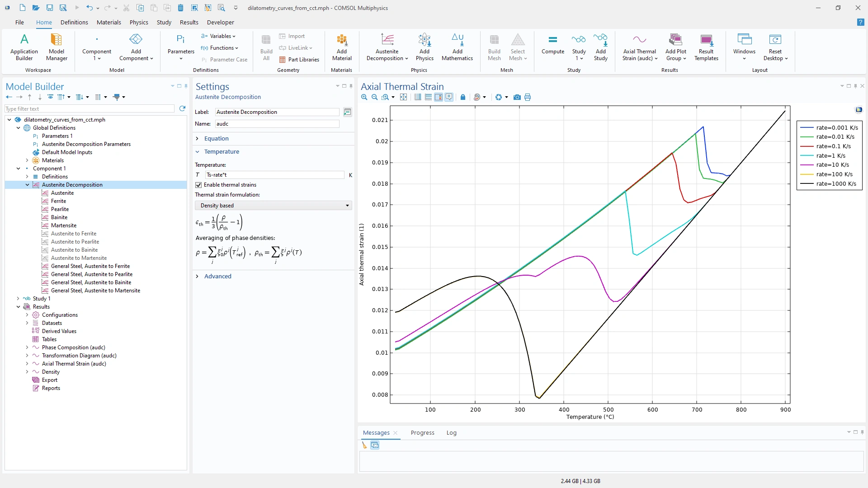Click the print icon in the graphics toolbar
Screen dimensions: 868x488
[x=528, y=97]
